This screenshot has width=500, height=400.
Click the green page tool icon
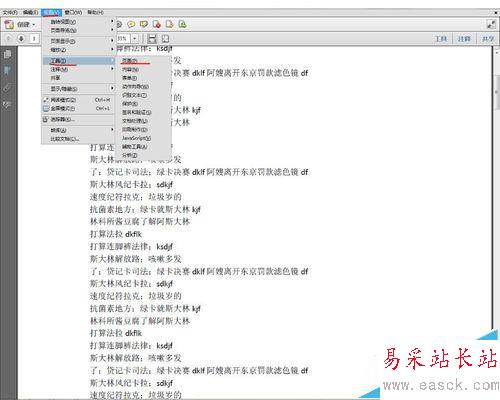point(182,24)
